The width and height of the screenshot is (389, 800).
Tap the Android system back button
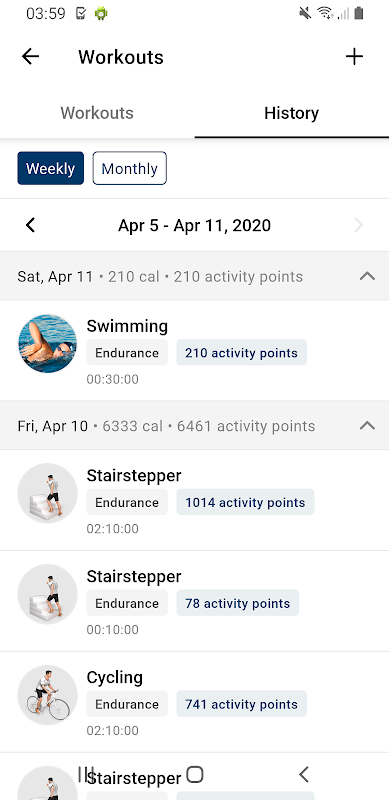pyautogui.click(x=304, y=774)
